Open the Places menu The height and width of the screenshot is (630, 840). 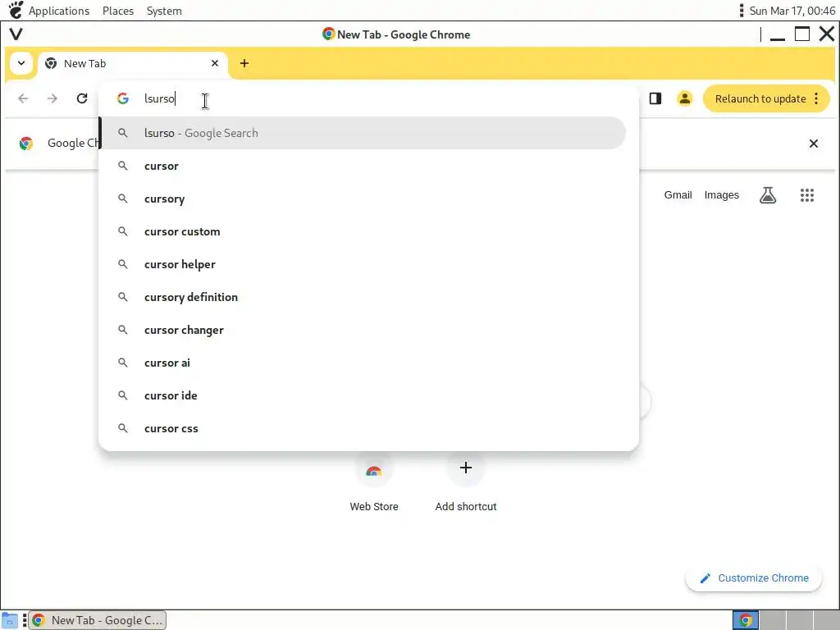118,11
